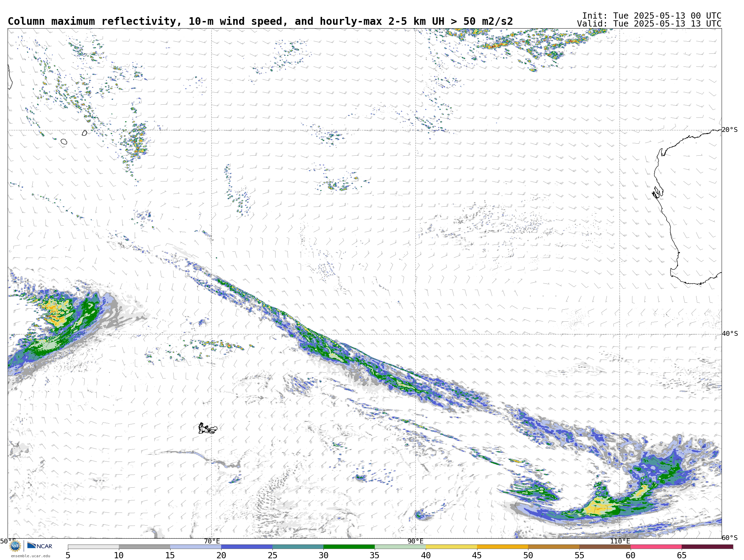Image resolution: width=744 pixels, height=560 pixels.
Task: Click the orange 45 dBZ colorbar swatch
Action: coord(503,547)
